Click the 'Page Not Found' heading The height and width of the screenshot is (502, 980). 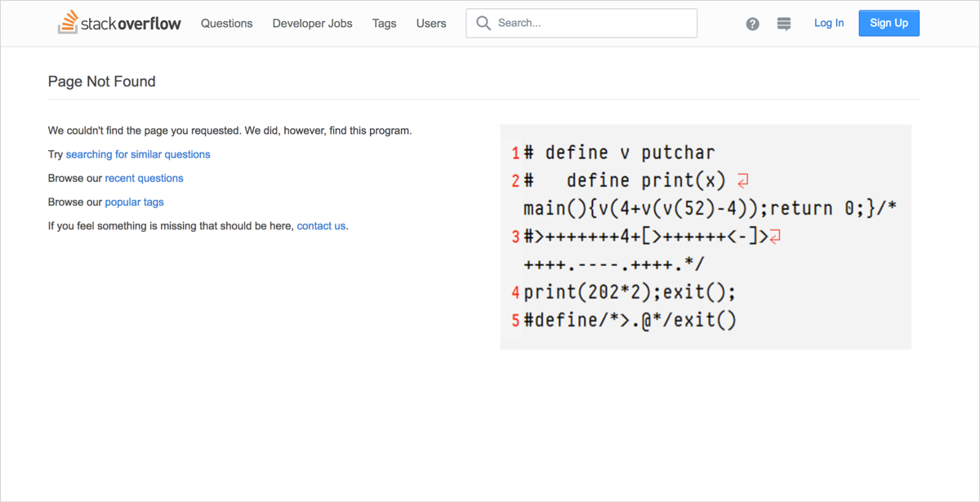coord(101,82)
